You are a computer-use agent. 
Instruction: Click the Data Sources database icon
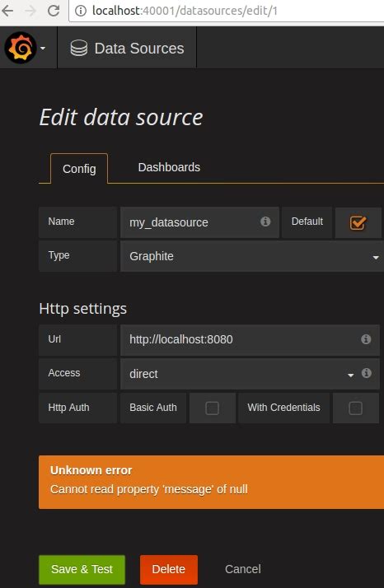79,49
